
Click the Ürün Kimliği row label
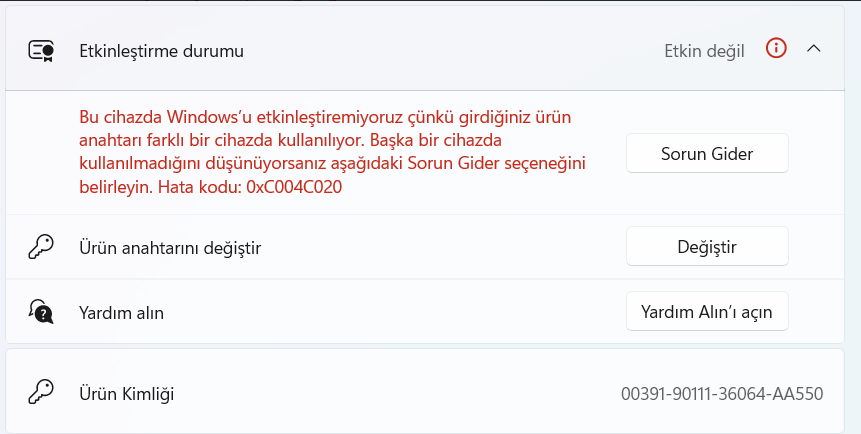[127, 393]
